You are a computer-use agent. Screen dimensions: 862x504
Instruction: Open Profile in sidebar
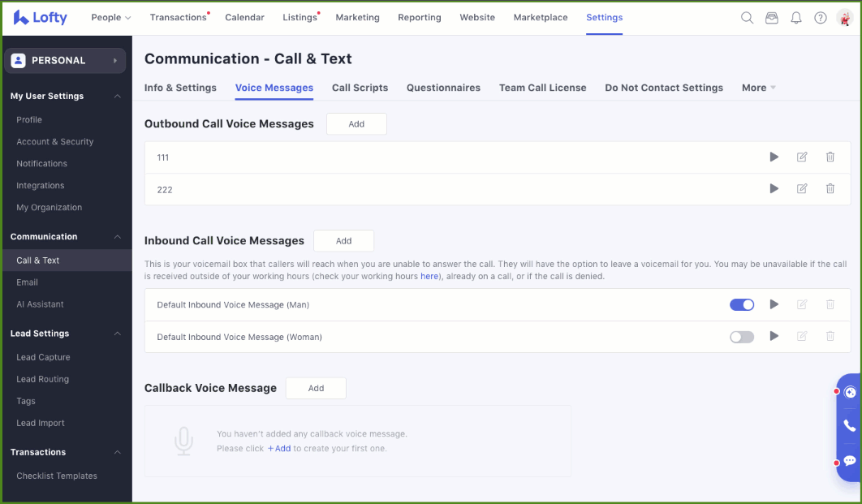[29, 120]
